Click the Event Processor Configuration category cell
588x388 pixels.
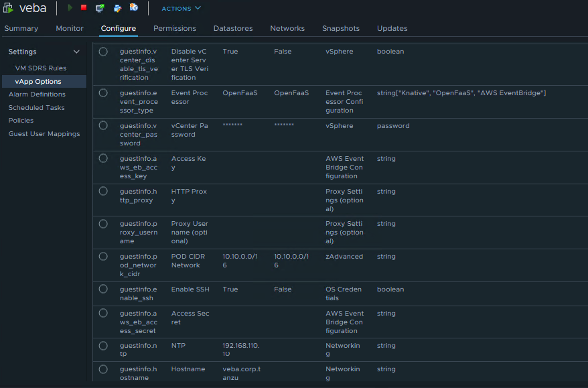pyautogui.click(x=344, y=102)
